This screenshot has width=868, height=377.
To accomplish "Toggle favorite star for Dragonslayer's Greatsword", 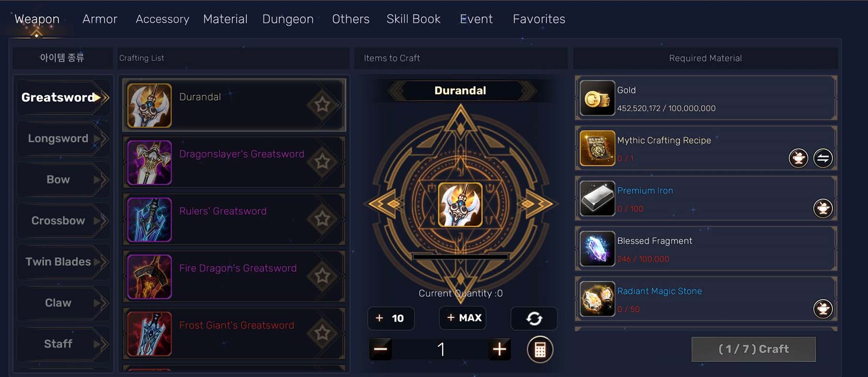I will pyautogui.click(x=322, y=162).
